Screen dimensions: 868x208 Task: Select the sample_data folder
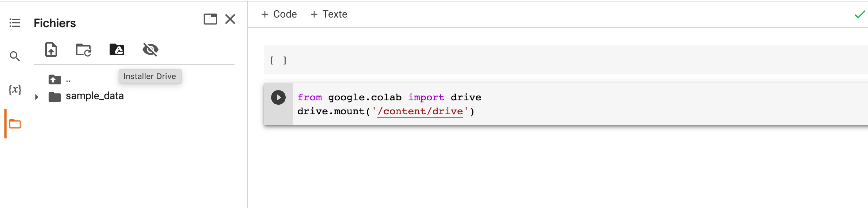(95, 96)
